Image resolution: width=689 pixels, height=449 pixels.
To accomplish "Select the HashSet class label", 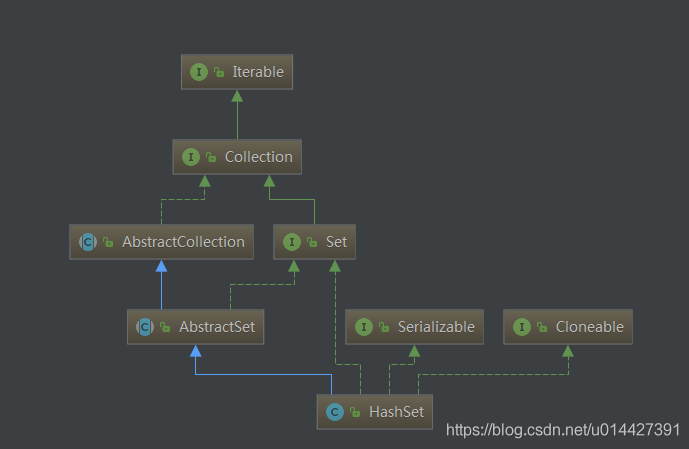I will pos(396,412).
